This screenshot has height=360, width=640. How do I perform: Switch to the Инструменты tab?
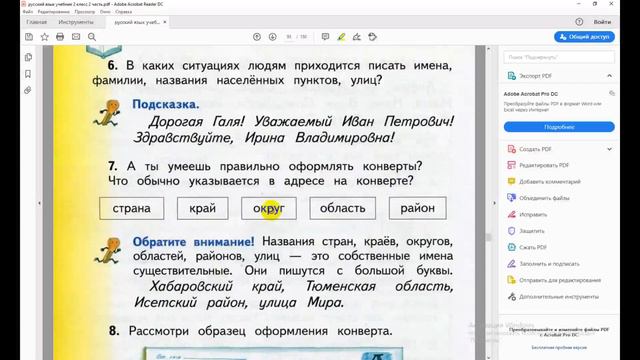[76, 22]
